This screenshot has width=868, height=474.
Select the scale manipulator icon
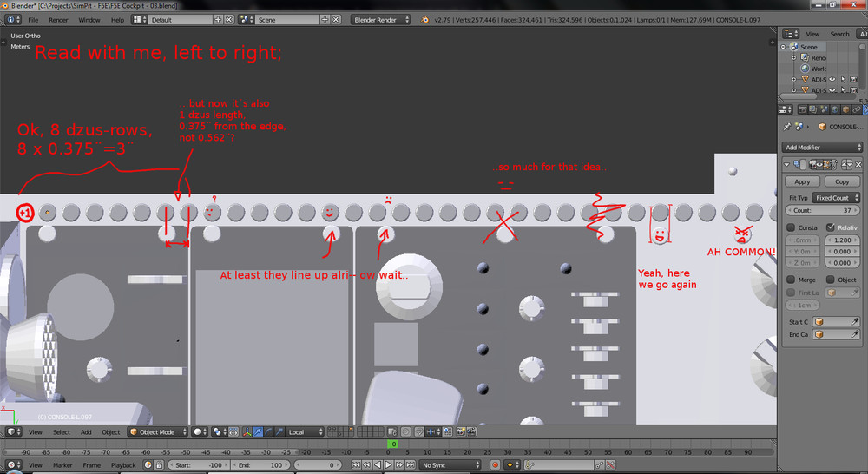279,432
